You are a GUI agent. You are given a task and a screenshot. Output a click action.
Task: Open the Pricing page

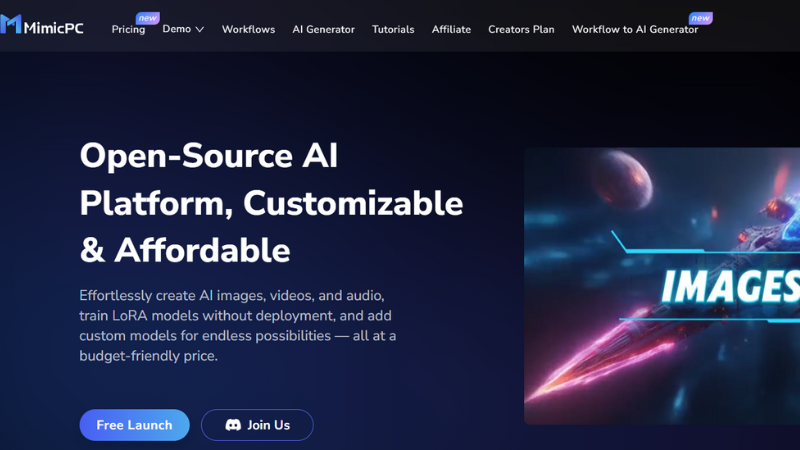[x=128, y=30]
